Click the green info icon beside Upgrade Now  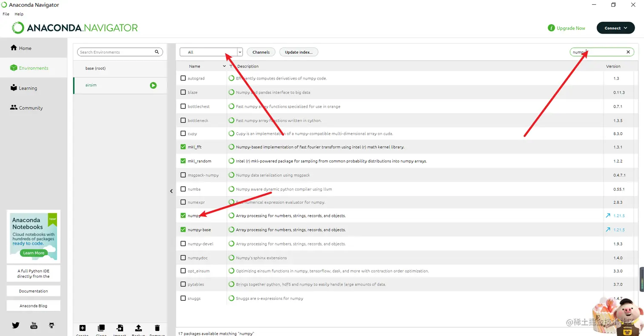[x=552, y=28]
